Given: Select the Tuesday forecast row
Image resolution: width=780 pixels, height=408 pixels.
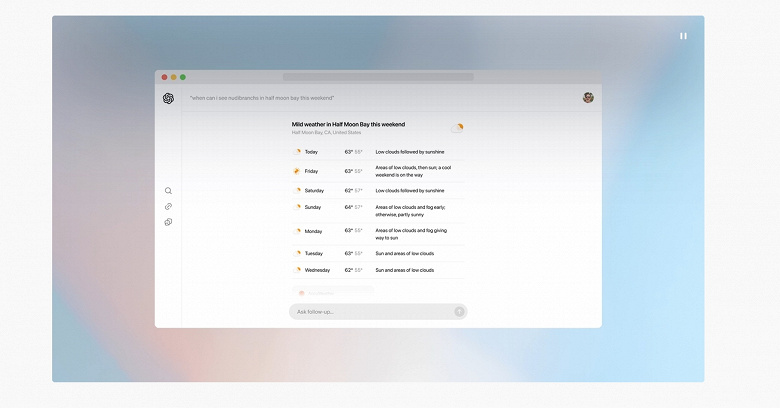Looking at the screenshot, I should 378,253.
